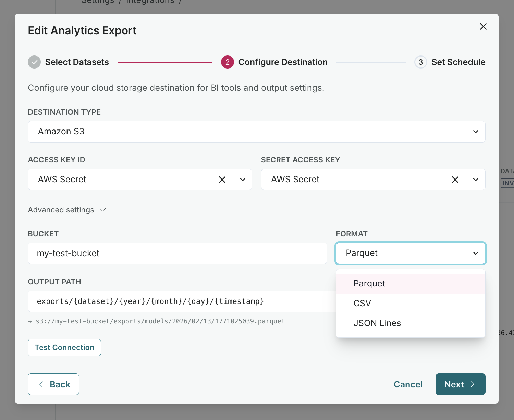The image size is (514, 420).
Task: Close the Edit Analytics Export dialog
Action: pyautogui.click(x=483, y=26)
